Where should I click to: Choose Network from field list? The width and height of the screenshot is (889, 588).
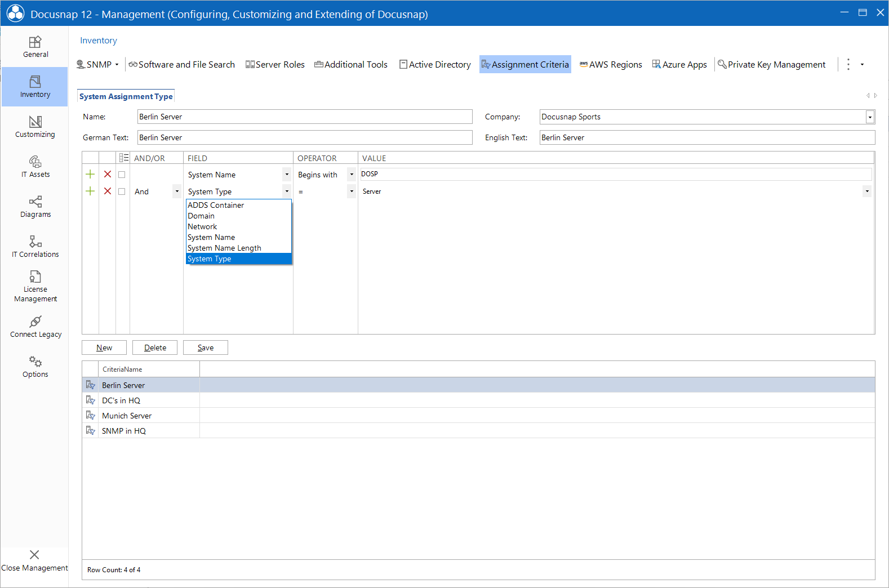[239, 226]
